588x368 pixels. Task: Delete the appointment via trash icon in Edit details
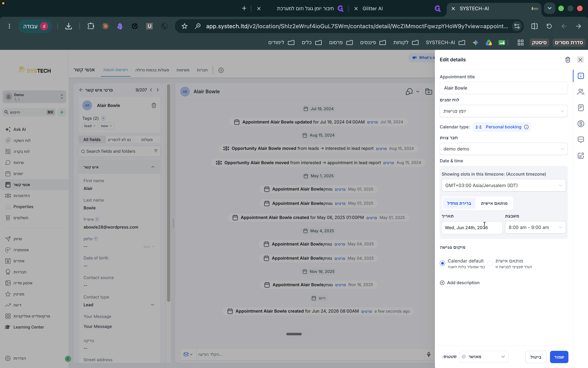(x=568, y=60)
